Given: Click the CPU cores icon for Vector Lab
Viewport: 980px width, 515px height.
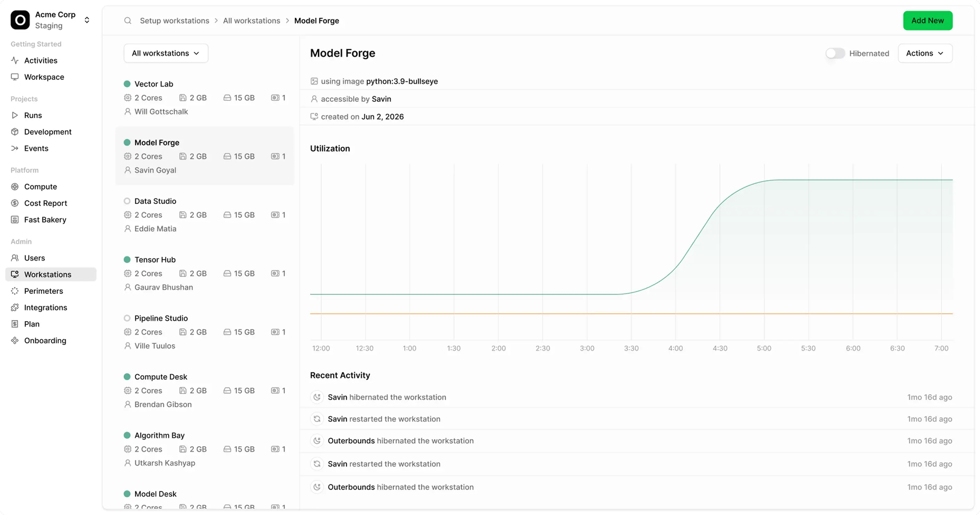Looking at the screenshot, I should tap(128, 98).
